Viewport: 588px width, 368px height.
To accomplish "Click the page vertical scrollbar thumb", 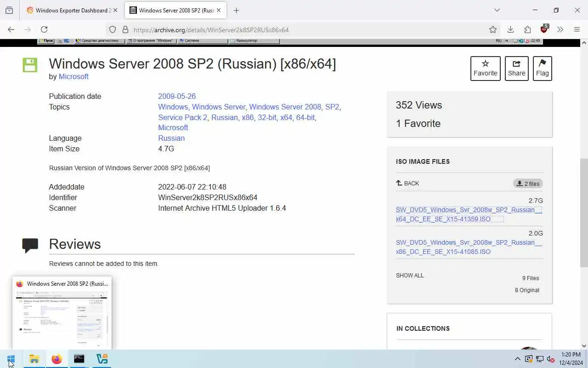I will pos(584,213).
